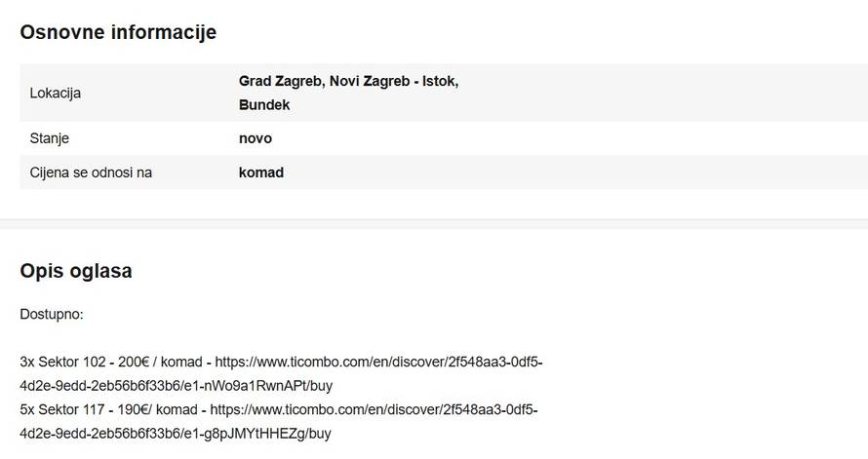Viewport: 868px width, 459px height.
Task: Click URL ending e1-nWo9a1RwnAPt/buy
Action: (x=176, y=385)
